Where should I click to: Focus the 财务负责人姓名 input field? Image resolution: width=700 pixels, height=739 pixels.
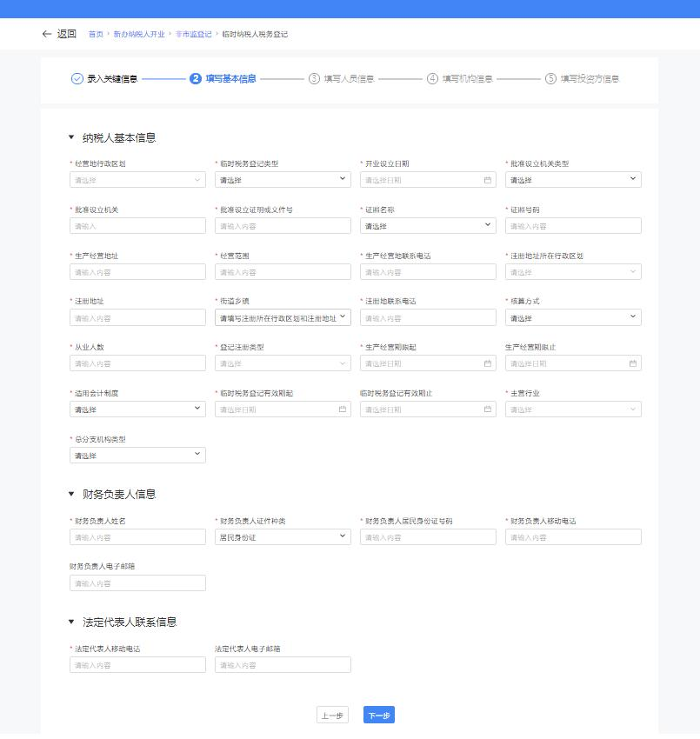[137, 537]
